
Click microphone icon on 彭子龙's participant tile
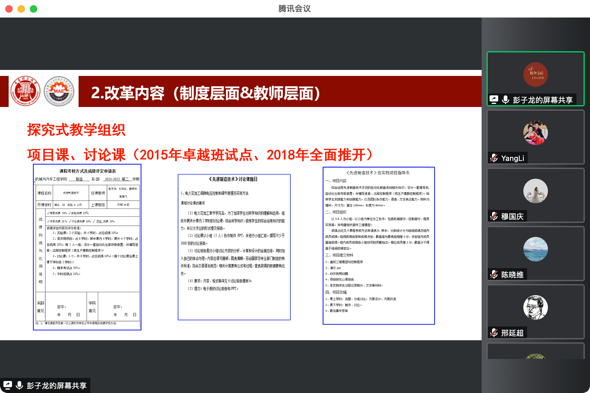point(505,100)
